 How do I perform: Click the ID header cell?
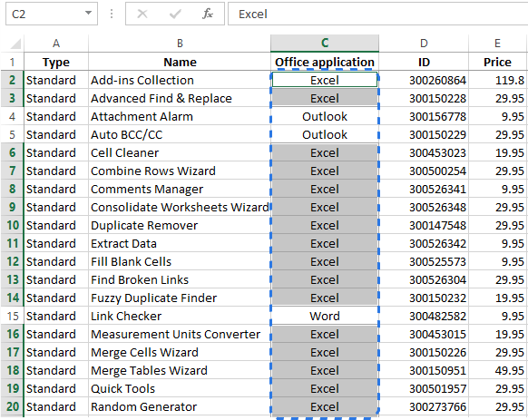pos(424,62)
